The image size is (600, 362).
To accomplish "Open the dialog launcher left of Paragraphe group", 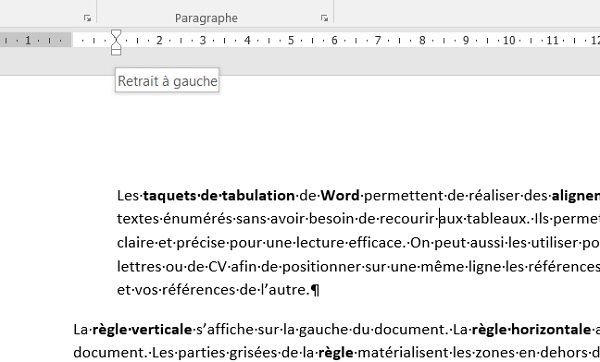I will [x=87, y=18].
